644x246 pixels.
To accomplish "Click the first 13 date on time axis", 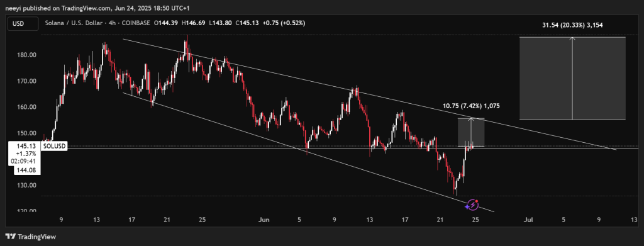I will point(96,220).
